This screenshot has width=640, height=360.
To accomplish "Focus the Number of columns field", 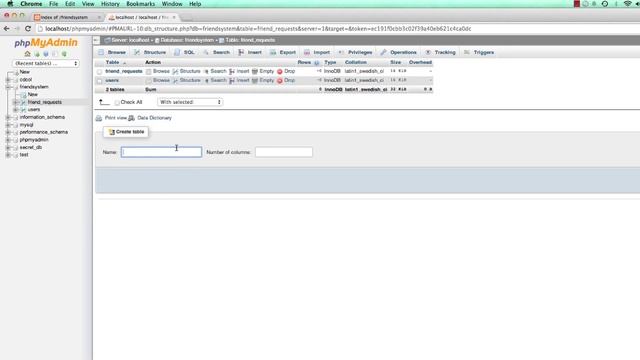I will tap(284, 152).
